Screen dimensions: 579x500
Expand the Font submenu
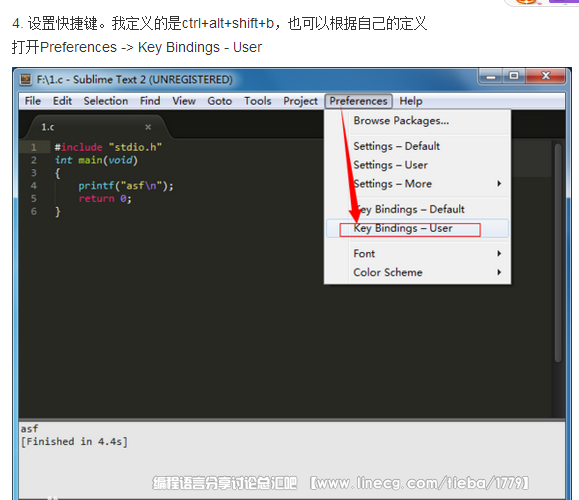point(418,254)
